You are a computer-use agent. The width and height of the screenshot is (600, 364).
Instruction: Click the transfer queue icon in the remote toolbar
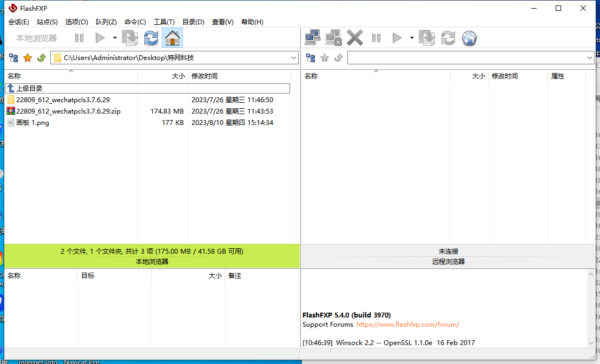click(427, 38)
